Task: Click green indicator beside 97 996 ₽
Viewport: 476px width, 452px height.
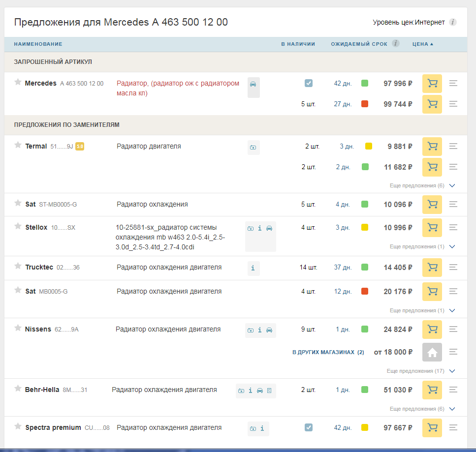Action: [365, 83]
